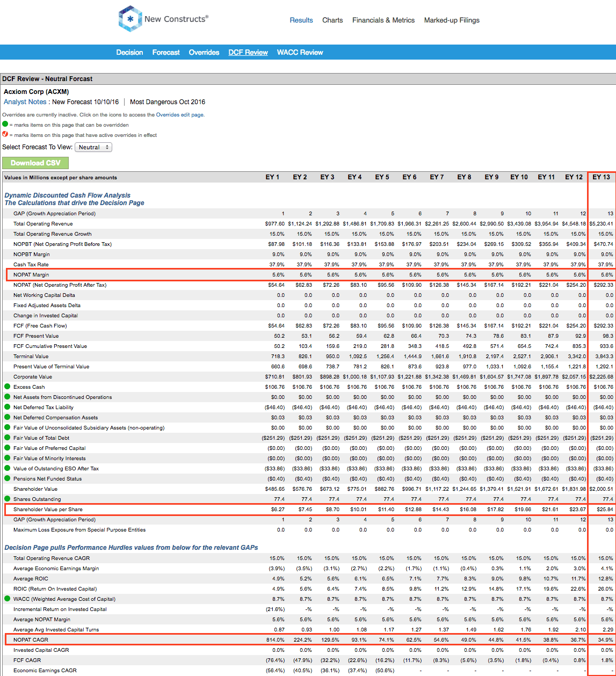Click the (76.4%) FCF CAGR value

[276, 660]
